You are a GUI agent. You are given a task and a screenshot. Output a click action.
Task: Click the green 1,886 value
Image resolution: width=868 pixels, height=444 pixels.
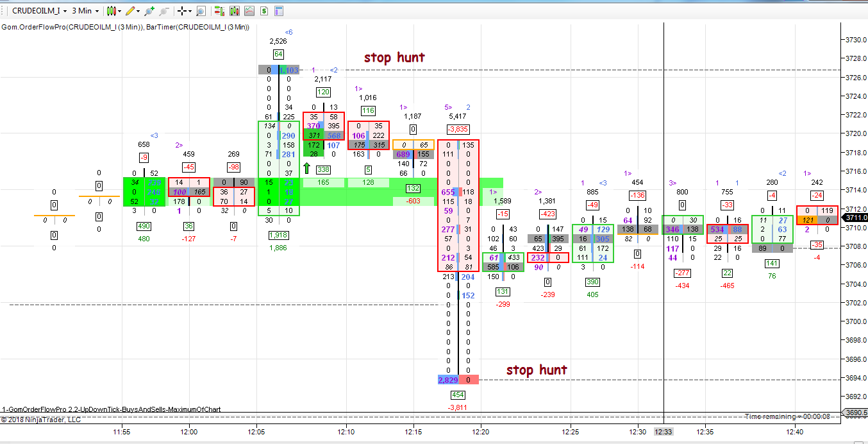[x=279, y=247]
